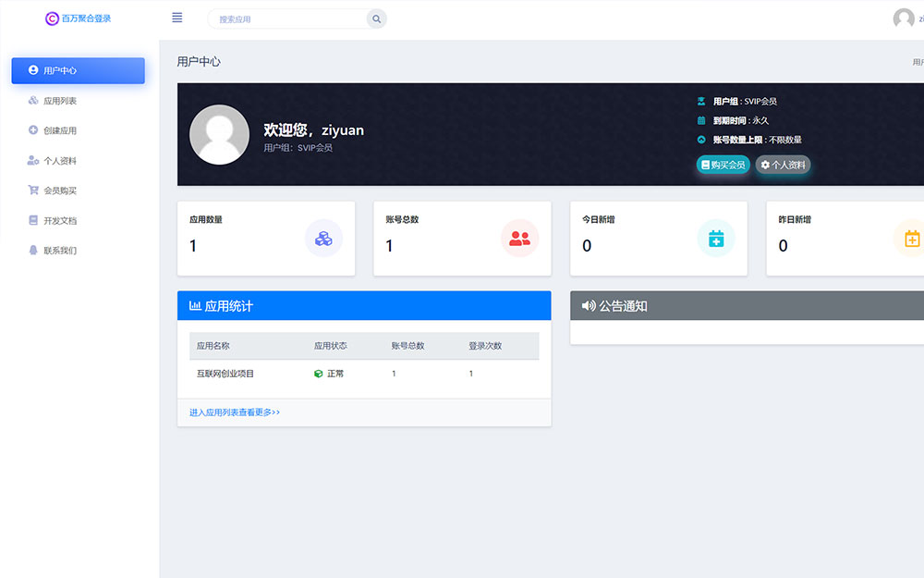Open the user avatar in top bar
The width and height of the screenshot is (924, 578).
click(x=903, y=18)
